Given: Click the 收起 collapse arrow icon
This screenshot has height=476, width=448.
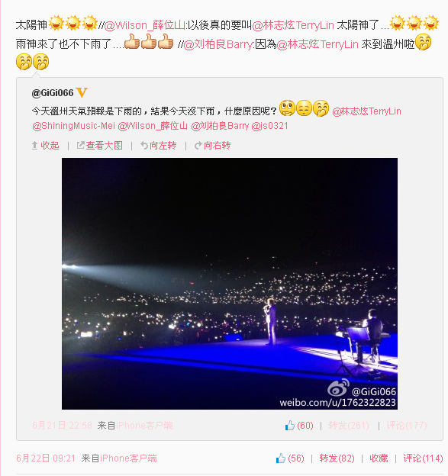Looking at the screenshot, I should point(34,146).
